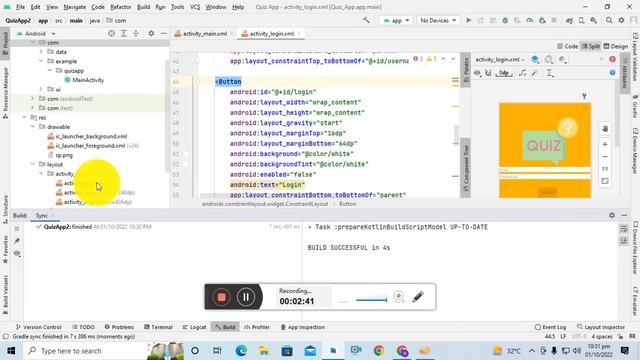This screenshot has height=360, width=640.
Task: Click red error indicator in design toolbar
Action: pyautogui.click(x=612, y=60)
